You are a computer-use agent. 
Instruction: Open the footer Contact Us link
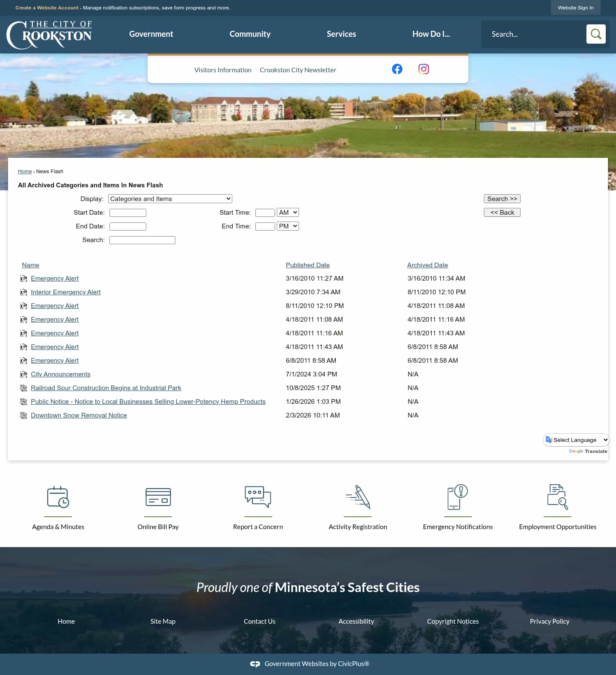[x=260, y=621]
